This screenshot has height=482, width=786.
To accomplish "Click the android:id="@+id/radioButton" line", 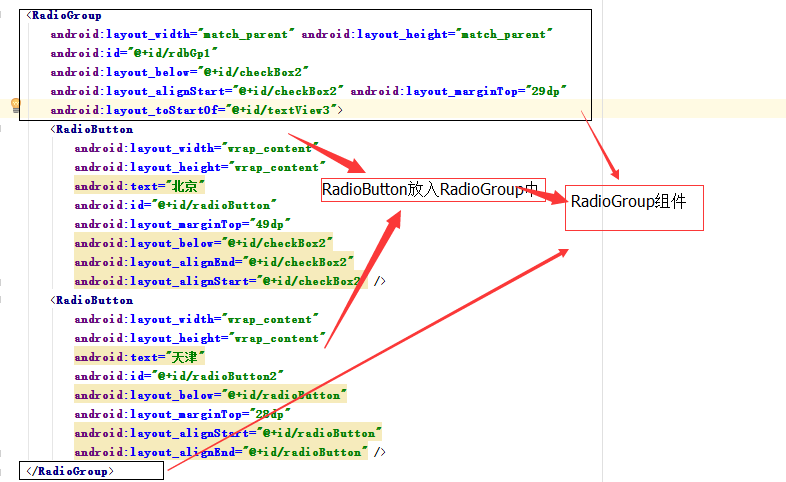I will (x=175, y=205).
